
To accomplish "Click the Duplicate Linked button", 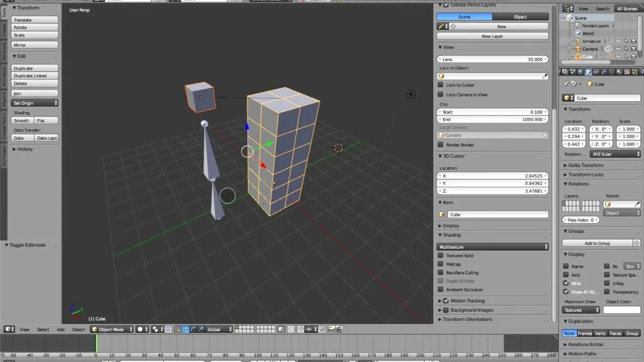I will pos(35,76).
